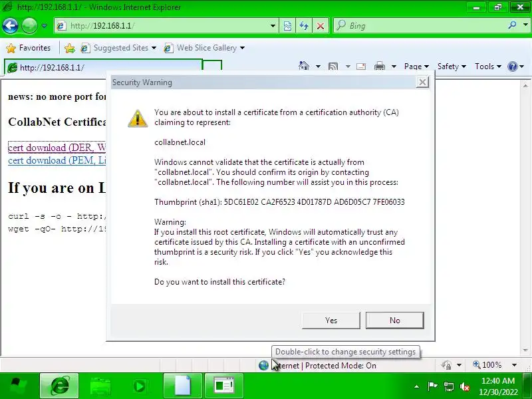This screenshot has width=532, height=399.
Task: Toggle the Compatibility View icon
Action: coord(287,26)
